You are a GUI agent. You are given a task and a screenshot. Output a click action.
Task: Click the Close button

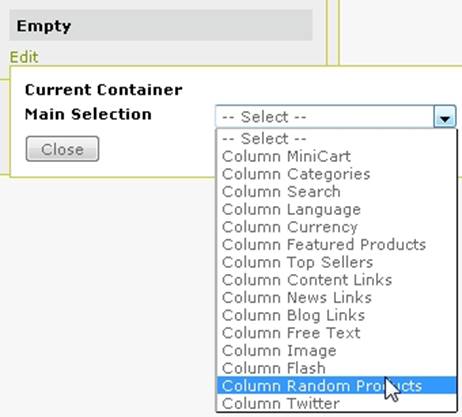(62, 149)
